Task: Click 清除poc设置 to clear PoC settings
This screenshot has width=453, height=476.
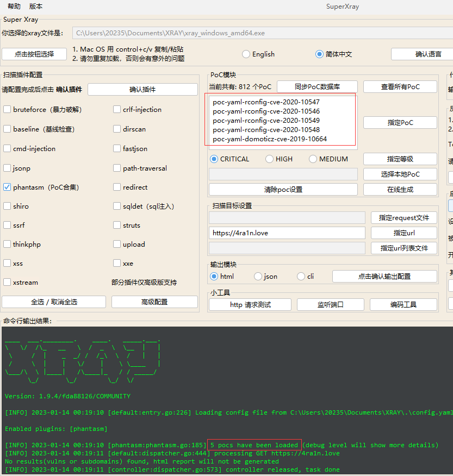Action: click(283, 190)
